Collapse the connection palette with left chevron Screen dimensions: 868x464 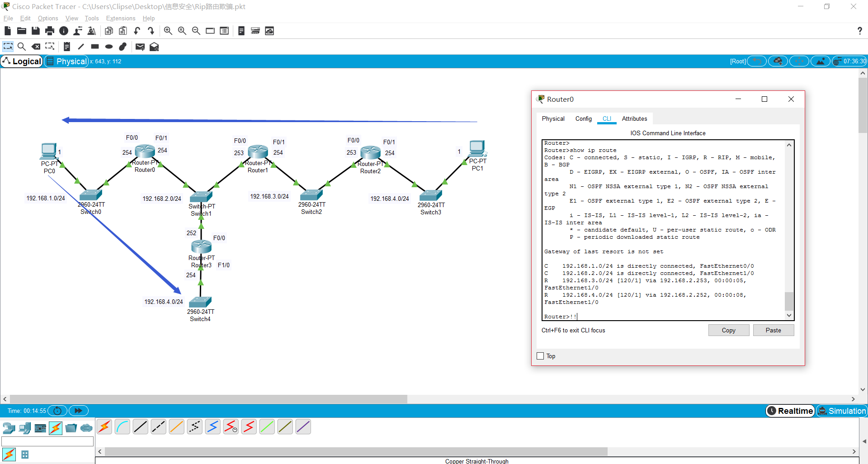99,451
